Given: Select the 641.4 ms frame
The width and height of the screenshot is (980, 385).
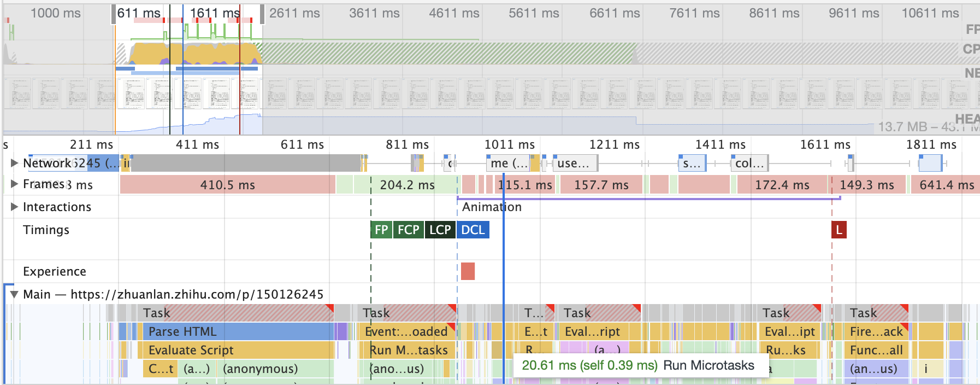Looking at the screenshot, I should [x=946, y=185].
